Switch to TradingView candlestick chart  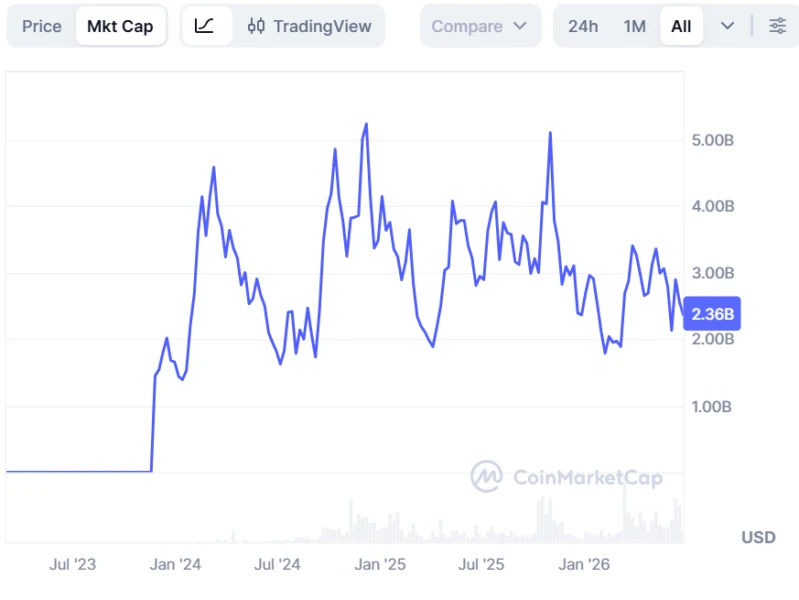point(310,26)
